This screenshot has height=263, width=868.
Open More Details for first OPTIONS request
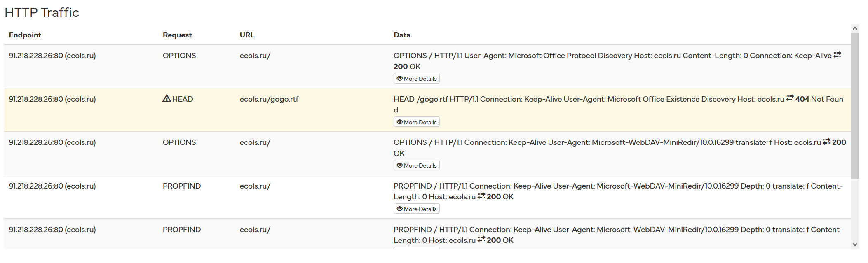416,79
